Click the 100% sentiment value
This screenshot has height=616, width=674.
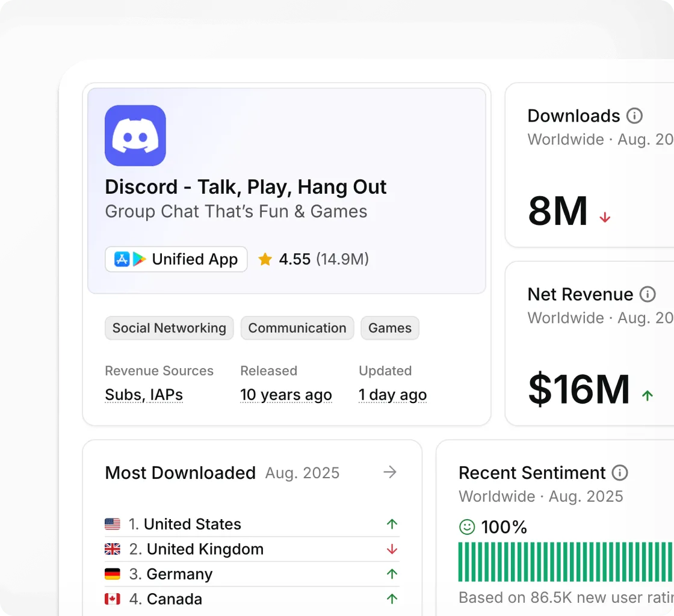coord(504,527)
